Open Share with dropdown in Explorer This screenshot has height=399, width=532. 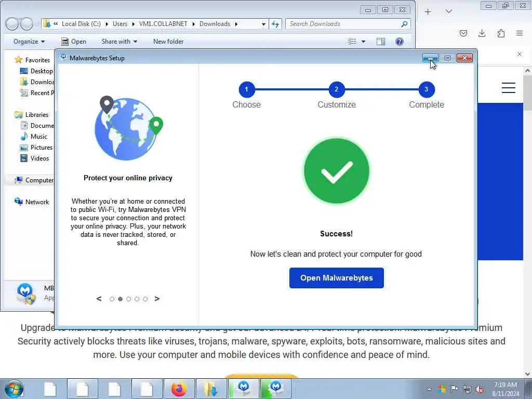click(x=119, y=42)
